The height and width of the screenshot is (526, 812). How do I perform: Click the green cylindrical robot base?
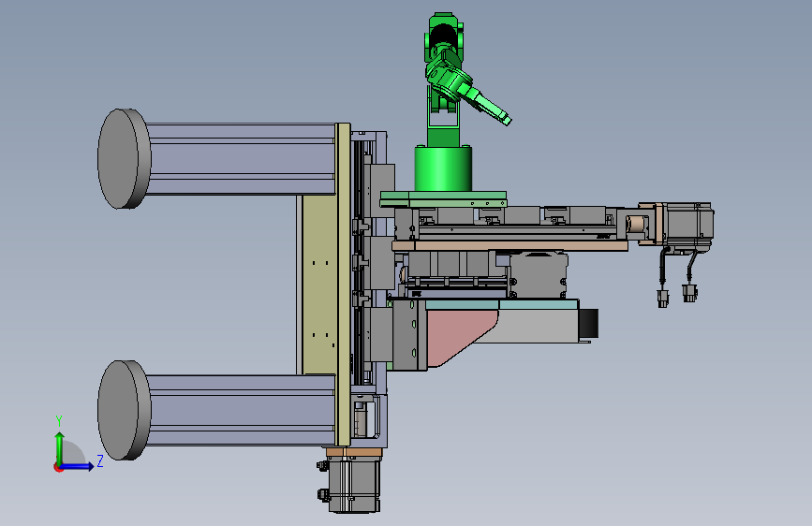443,168
